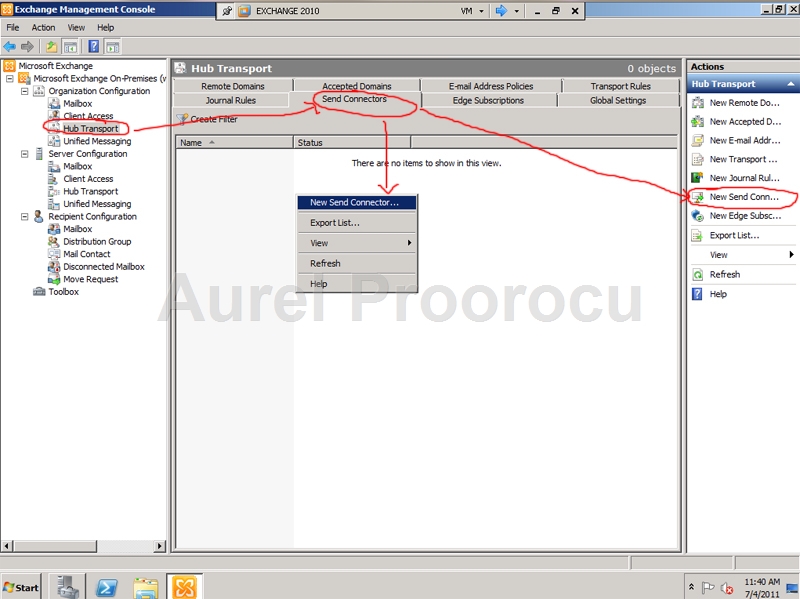Collapse the Hub Transport actions section
This screenshot has height=599, width=800.
point(790,84)
